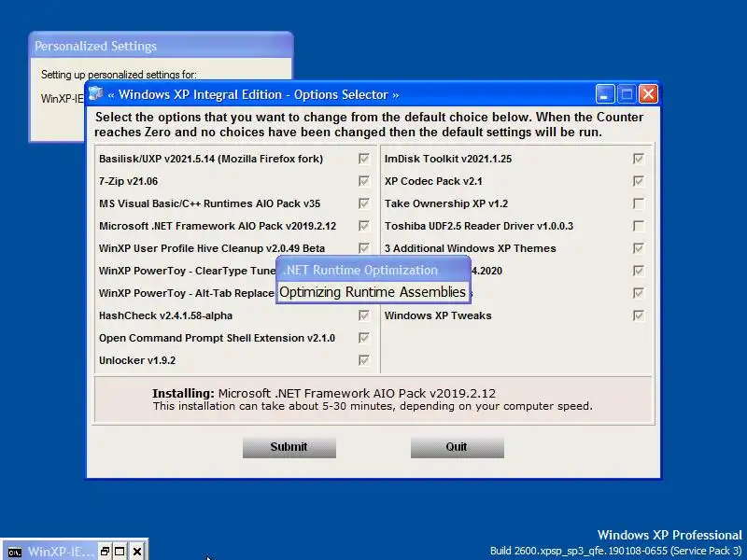Click the Take Ownership XP v1.2 label
This screenshot has height=560, width=747.
(446, 203)
